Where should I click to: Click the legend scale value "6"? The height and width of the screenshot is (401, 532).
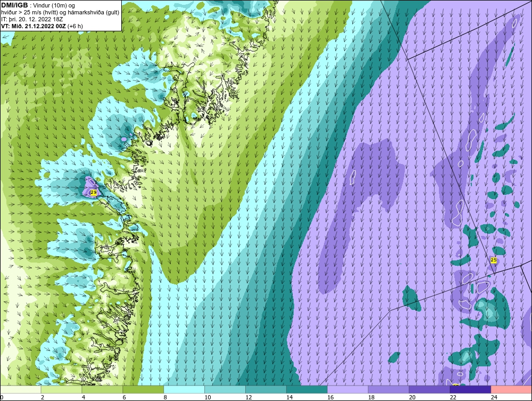(x=124, y=397)
